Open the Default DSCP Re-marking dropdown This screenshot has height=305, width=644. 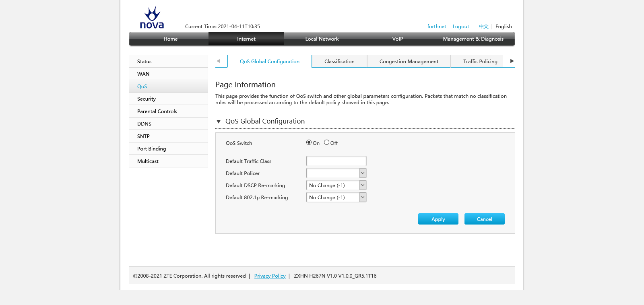click(336, 185)
